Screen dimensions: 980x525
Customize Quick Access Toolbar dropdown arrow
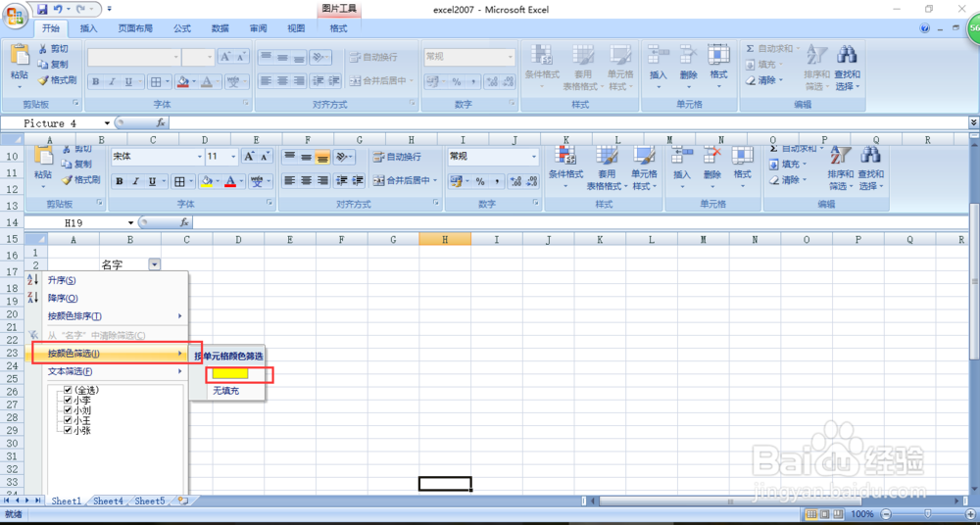[110, 10]
